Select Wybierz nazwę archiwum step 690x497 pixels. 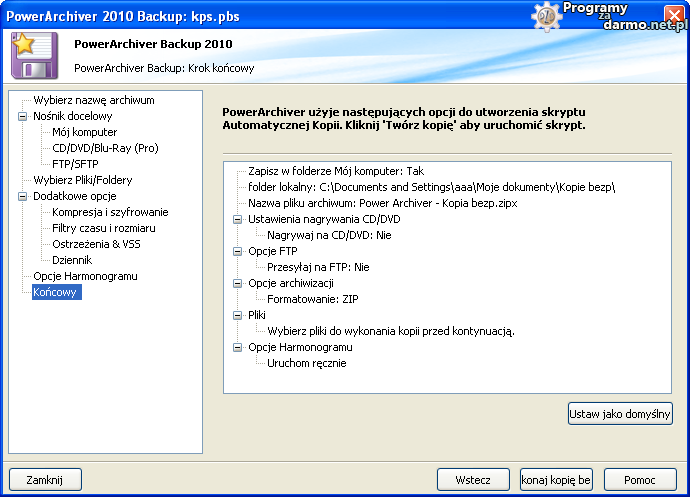click(93, 100)
